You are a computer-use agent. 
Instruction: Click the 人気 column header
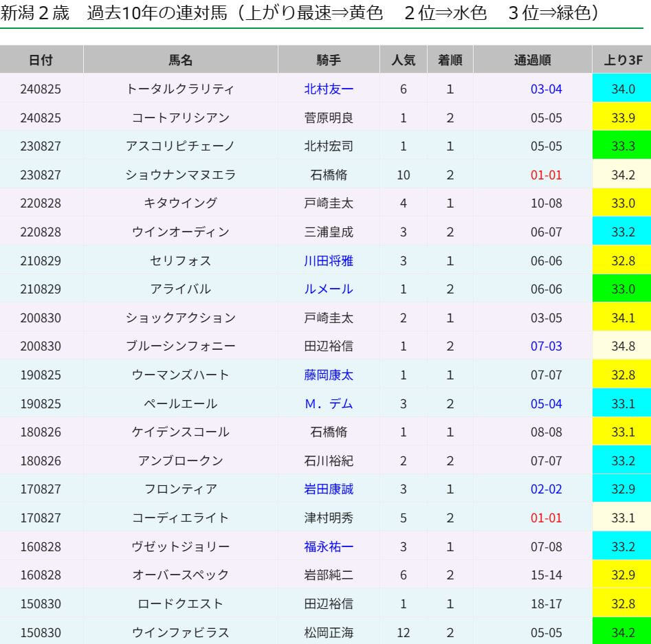[403, 60]
